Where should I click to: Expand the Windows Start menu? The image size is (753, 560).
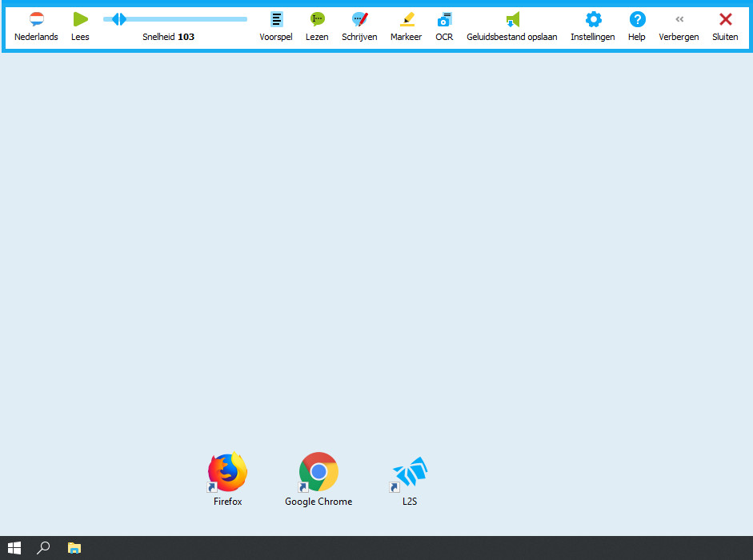[x=14, y=548]
